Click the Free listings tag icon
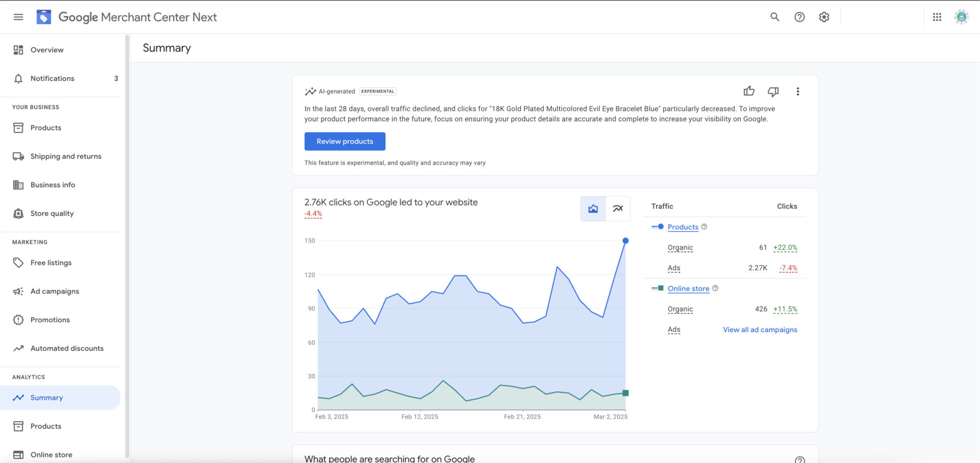Image resolution: width=980 pixels, height=463 pixels. 18,263
